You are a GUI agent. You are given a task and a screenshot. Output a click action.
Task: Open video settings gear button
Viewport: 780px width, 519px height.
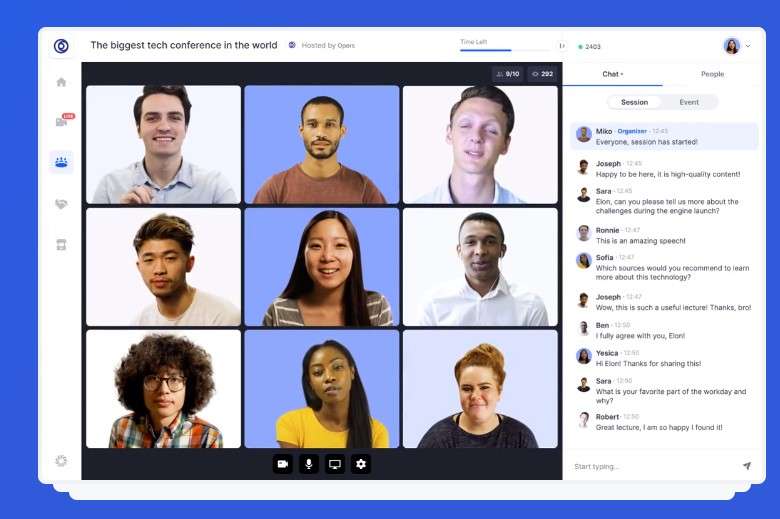click(x=361, y=464)
